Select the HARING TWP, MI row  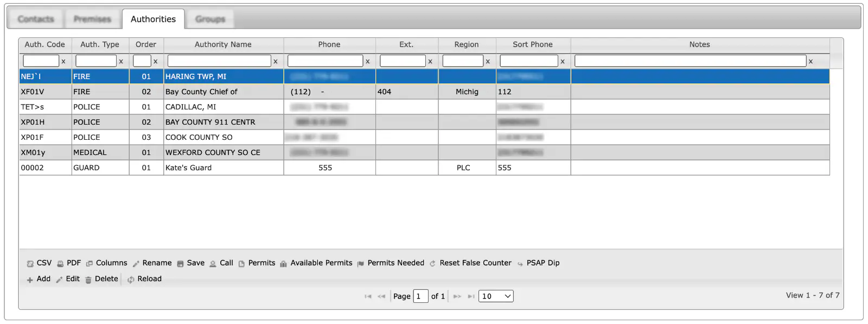point(424,76)
